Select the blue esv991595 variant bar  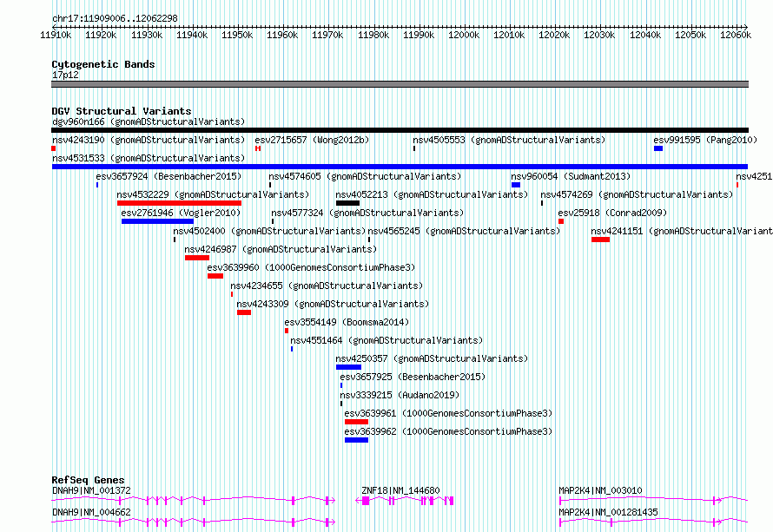[x=658, y=148]
